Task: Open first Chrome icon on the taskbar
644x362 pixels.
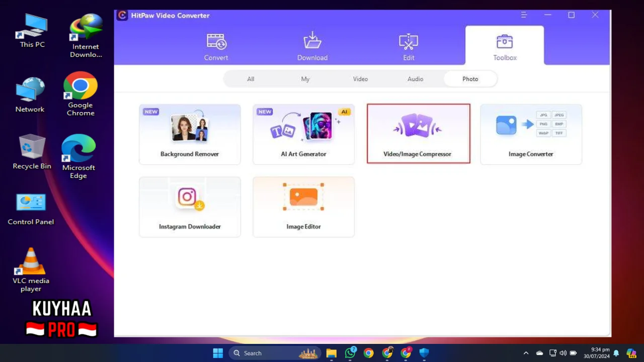Action: pyautogui.click(x=369, y=353)
